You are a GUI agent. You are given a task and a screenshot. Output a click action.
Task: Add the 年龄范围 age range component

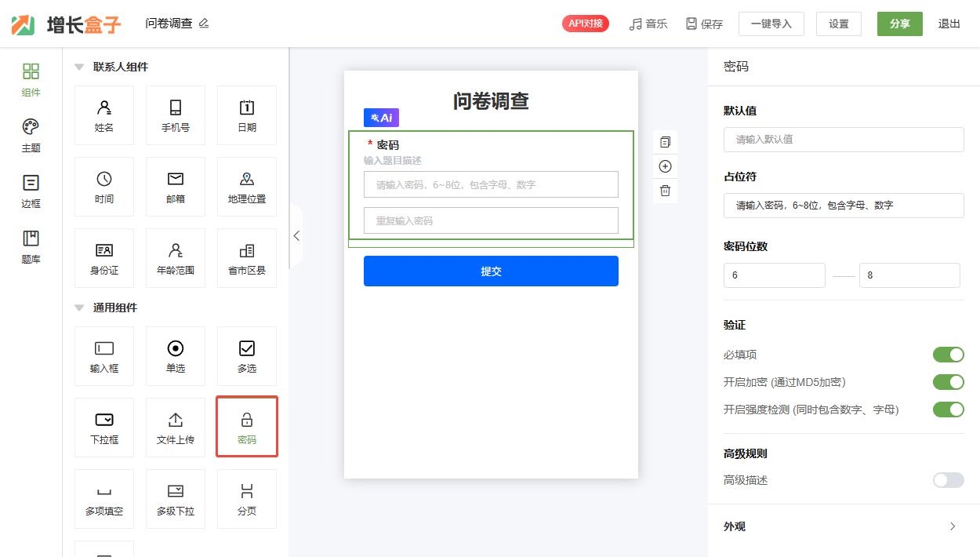coord(176,258)
